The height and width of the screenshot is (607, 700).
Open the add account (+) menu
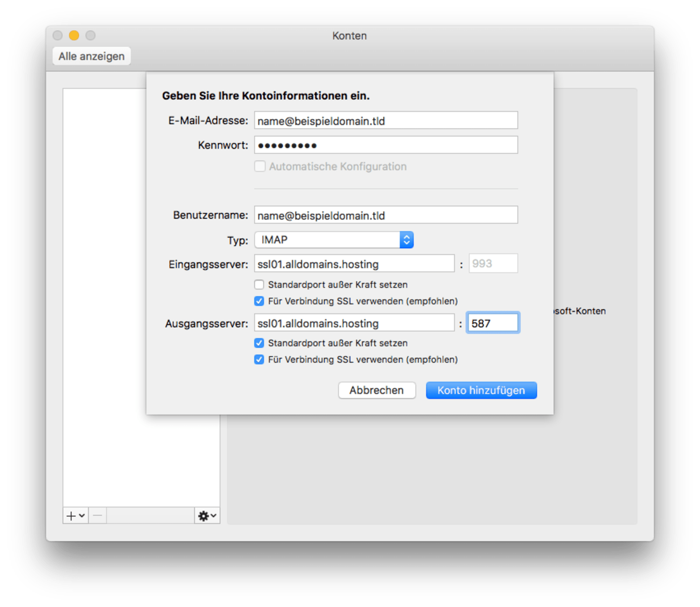point(71,516)
